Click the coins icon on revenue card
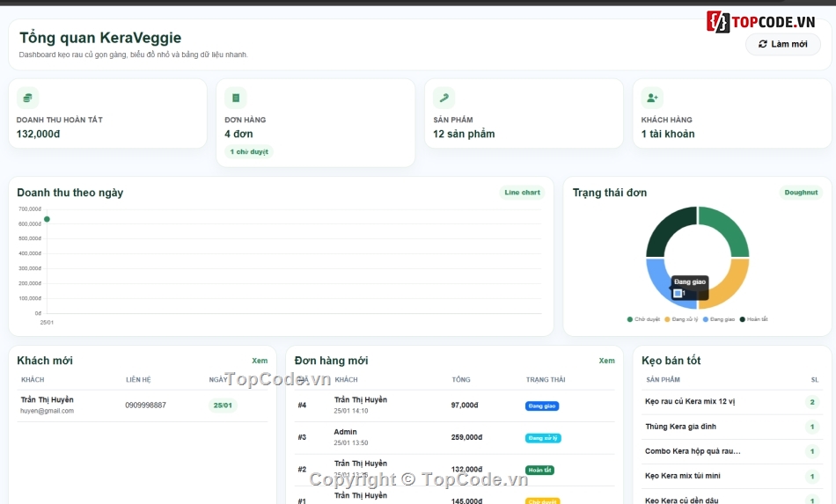The image size is (836, 504). 28,98
